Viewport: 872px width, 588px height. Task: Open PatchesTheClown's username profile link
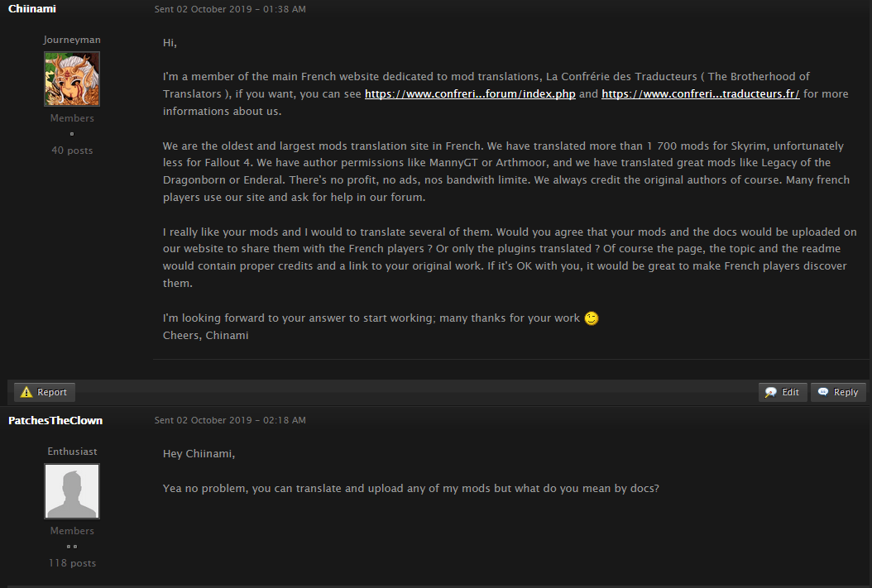[55, 421]
